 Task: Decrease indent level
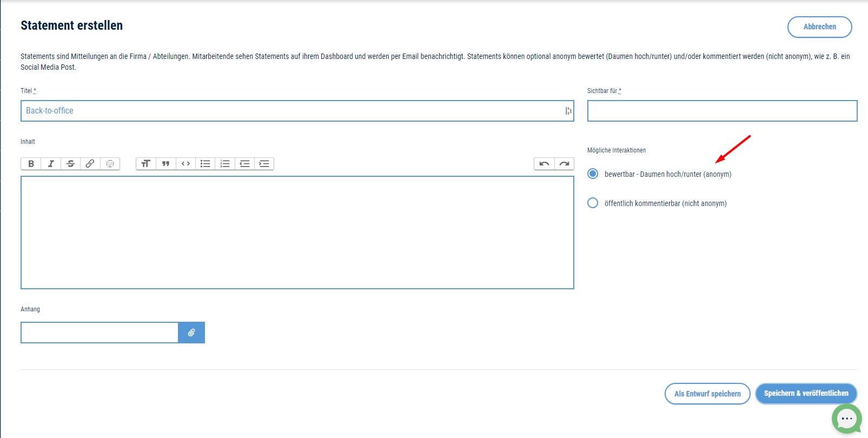[x=244, y=164]
